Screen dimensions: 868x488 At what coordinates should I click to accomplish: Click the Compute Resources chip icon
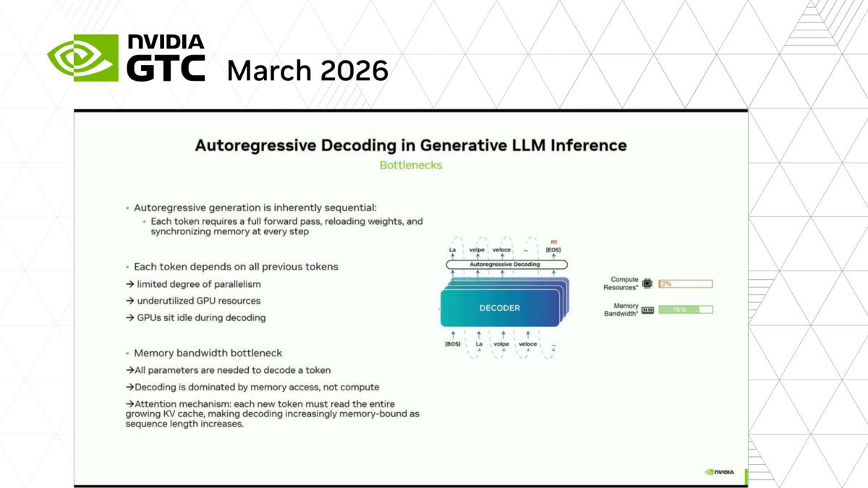pyautogui.click(x=647, y=283)
